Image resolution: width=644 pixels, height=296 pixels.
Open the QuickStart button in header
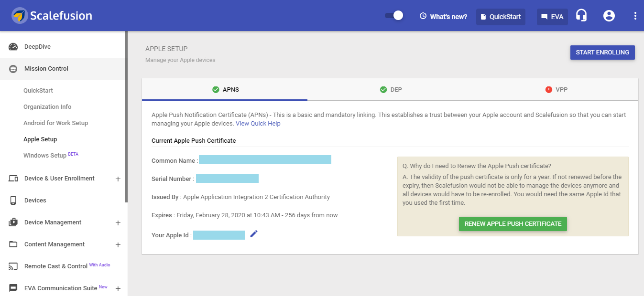pyautogui.click(x=501, y=17)
